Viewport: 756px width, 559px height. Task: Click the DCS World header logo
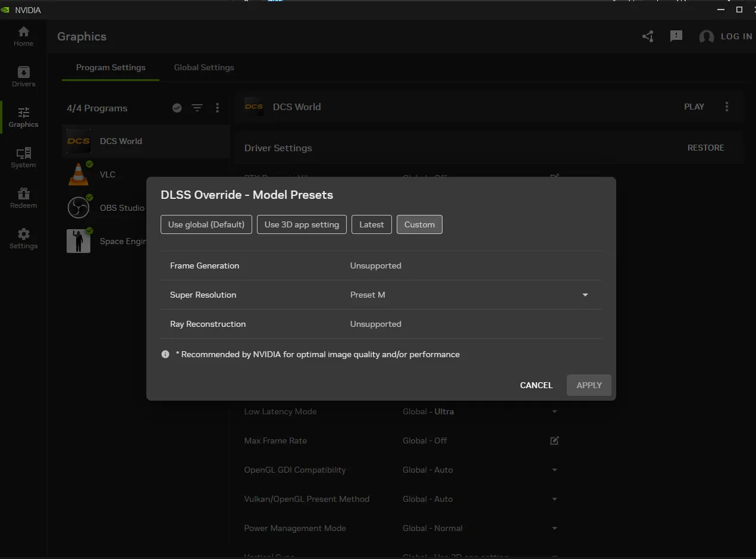coord(254,107)
